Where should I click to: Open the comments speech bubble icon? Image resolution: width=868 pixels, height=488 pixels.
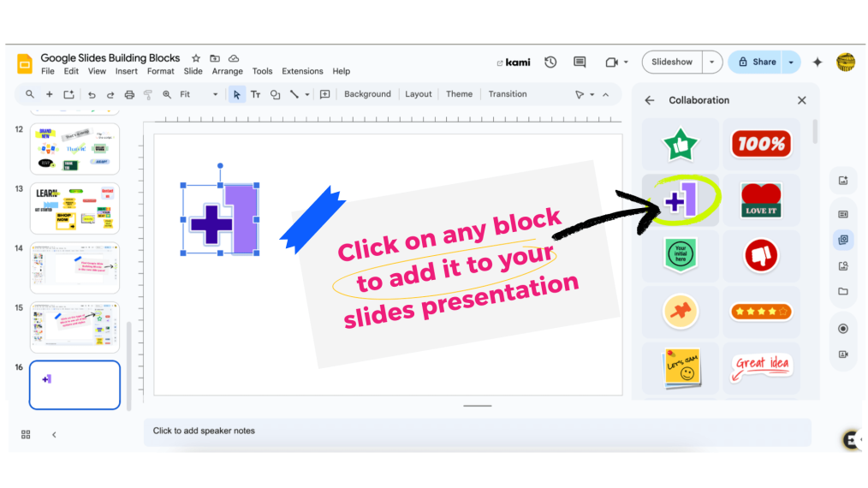(580, 62)
